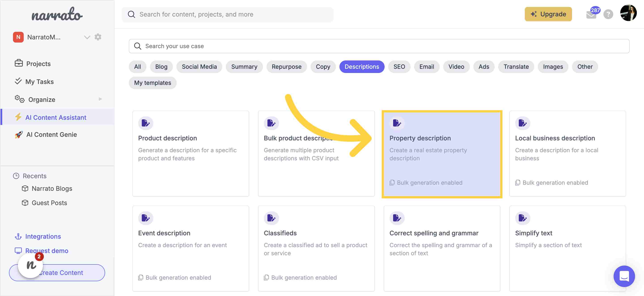This screenshot has height=296, width=644.
Task: Click the Simplify text card icon
Action: click(x=523, y=218)
